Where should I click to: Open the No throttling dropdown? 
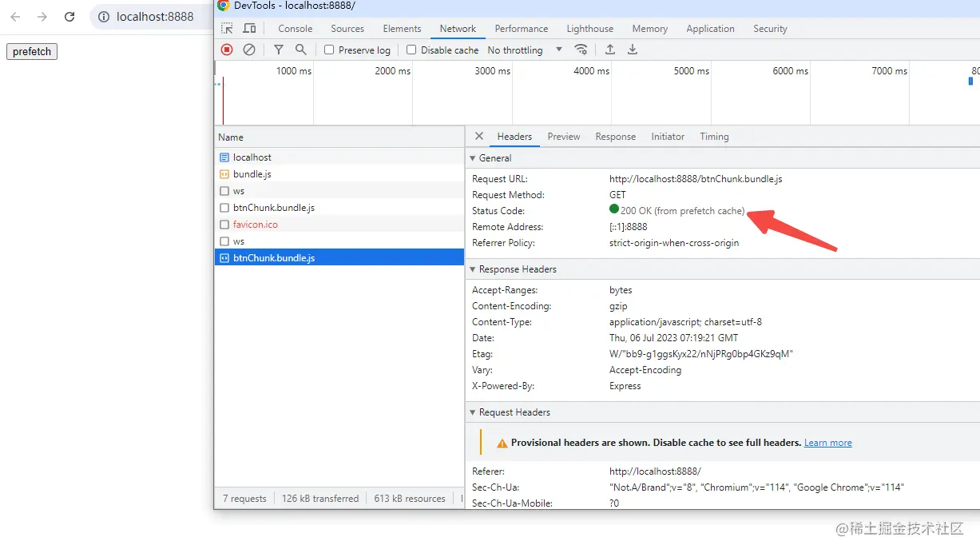[x=525, y=50]
